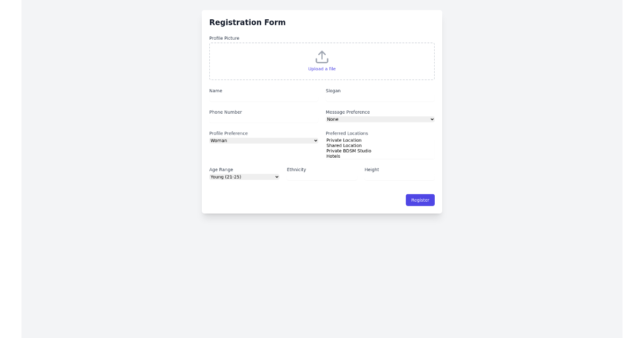Click the chevron on the Profile Preference selector
The height and width of the screenshot is (338, 644).
(x=317, y=140)
